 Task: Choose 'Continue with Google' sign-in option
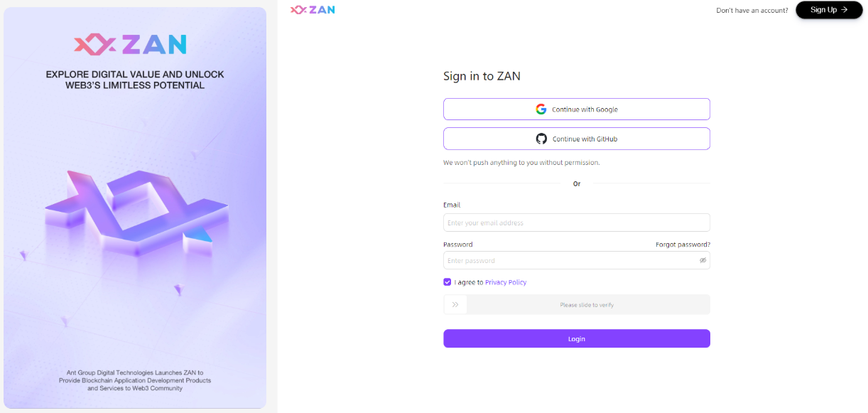(585, 109)
